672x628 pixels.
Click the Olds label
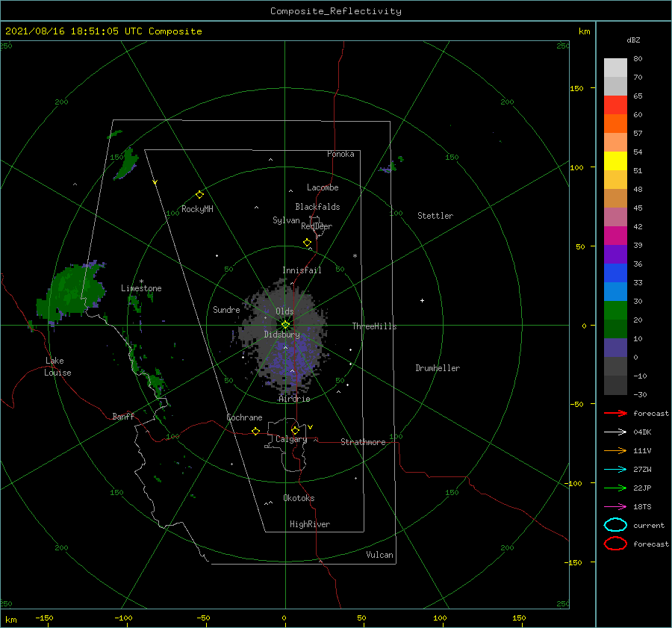pyautogui.click(x=284, y=311)
